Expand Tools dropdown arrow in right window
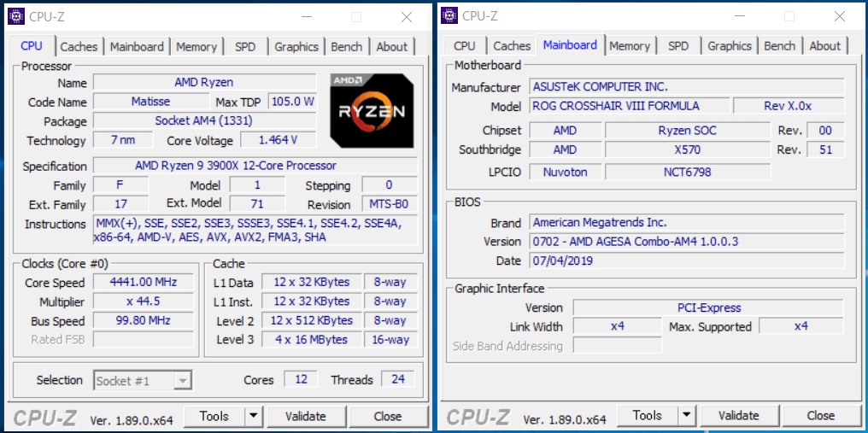The width and height of the screenshot is (868, 433). [x=686, y=415]
